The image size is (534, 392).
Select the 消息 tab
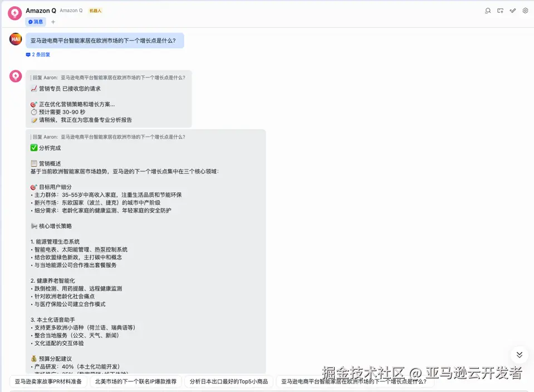click(36, 22)
